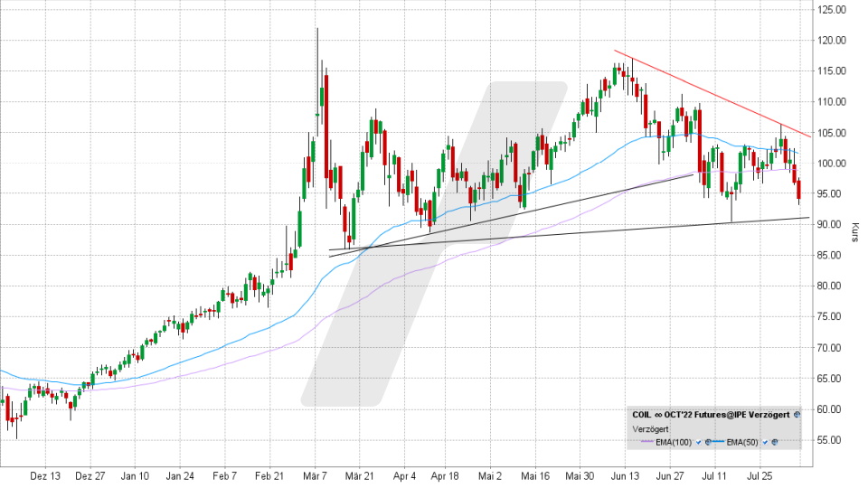Image resolution: width=868 pixels, height=488 pixels.
Task: Click the 'Mai 30' date label
Action: [x=580, y=476]
